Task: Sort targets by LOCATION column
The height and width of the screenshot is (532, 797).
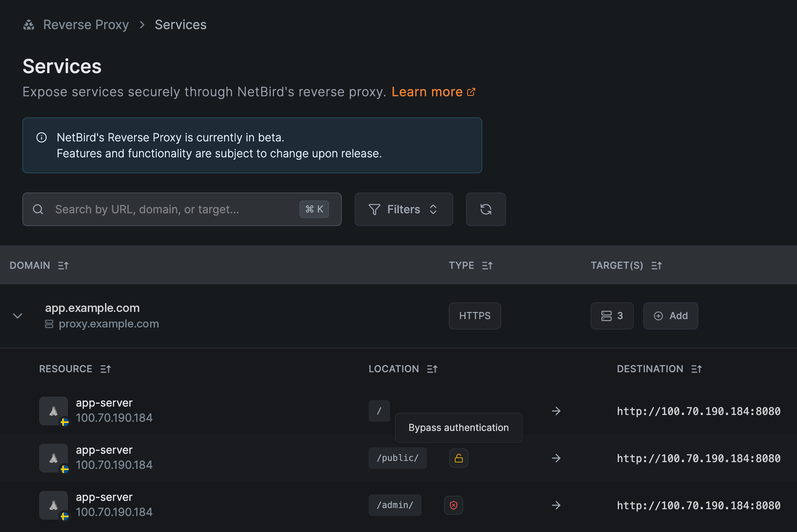Action: click(x=403, y=369)
